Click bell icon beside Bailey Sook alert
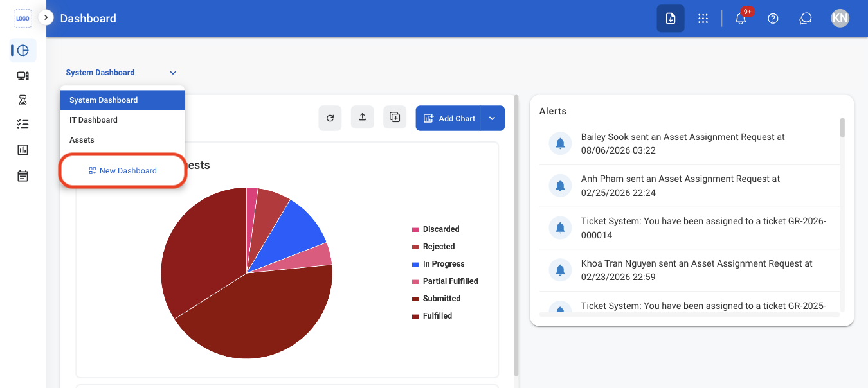This screenshot has width=868, height=388. click(x=560, y=143)
